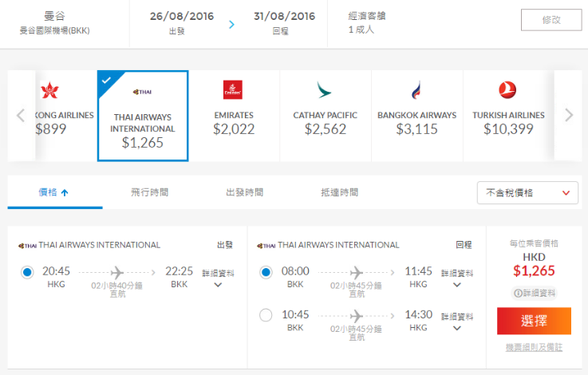Select the 10:45 BKK return flight
This screenshot has width=588, height=375.
click(x=266, y=315)
